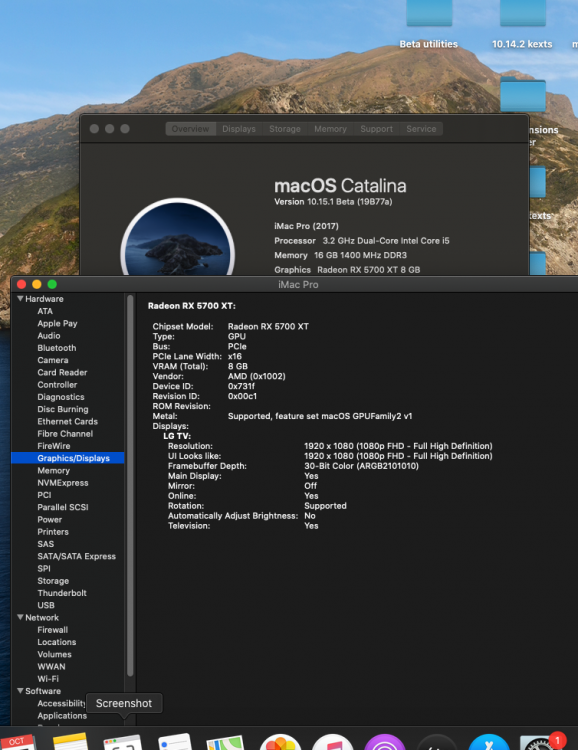This screenshot has height=750, width=578.
Task: Open the Calendar icon in the Dock
Action: [x=17, y=742]
